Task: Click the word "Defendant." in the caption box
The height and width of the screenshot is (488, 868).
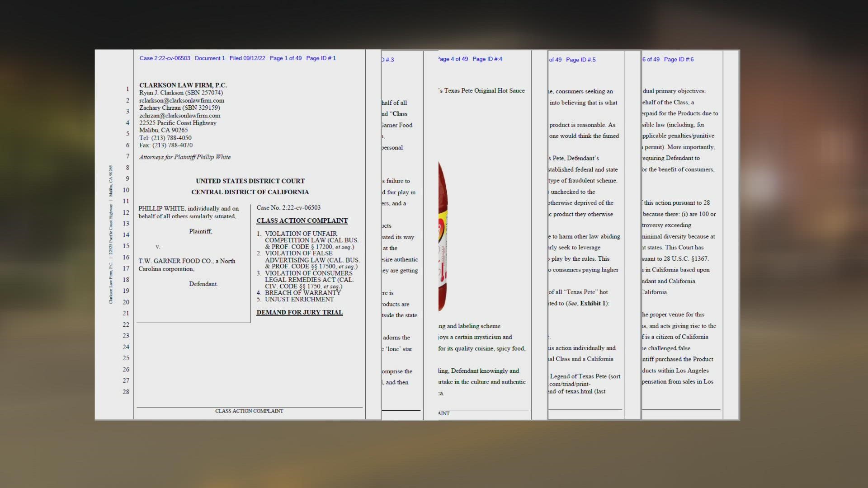Action: 203,284
